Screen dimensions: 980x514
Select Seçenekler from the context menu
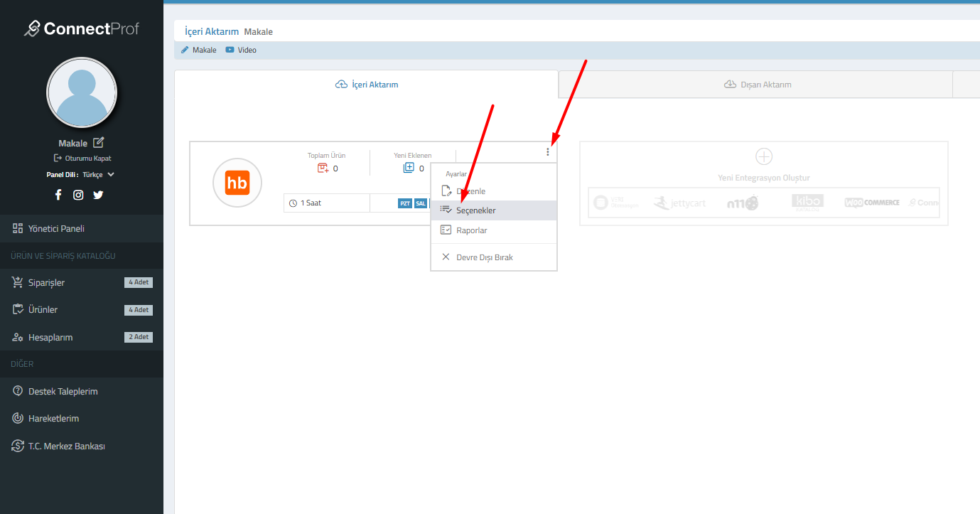[x=475, y=210]
